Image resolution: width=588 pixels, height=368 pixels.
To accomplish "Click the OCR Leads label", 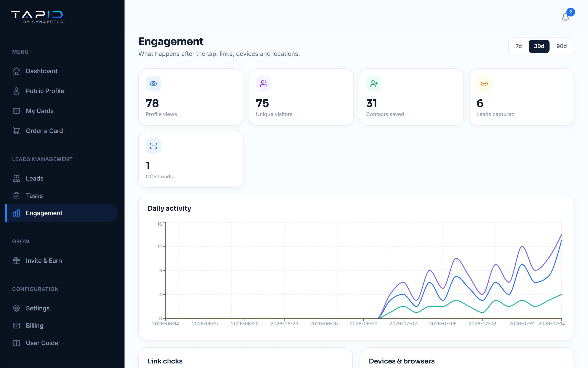I will click(x=159, y=176).
